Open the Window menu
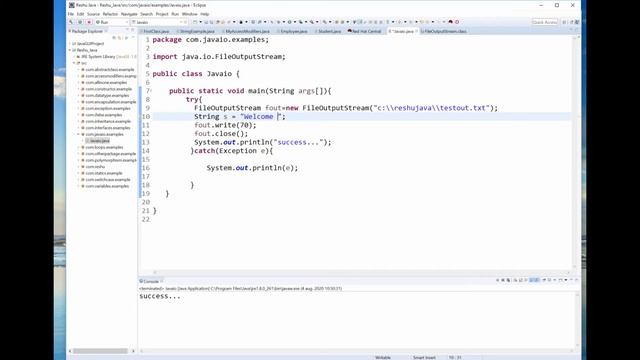The image size is (640, 360). coord(189,14)
